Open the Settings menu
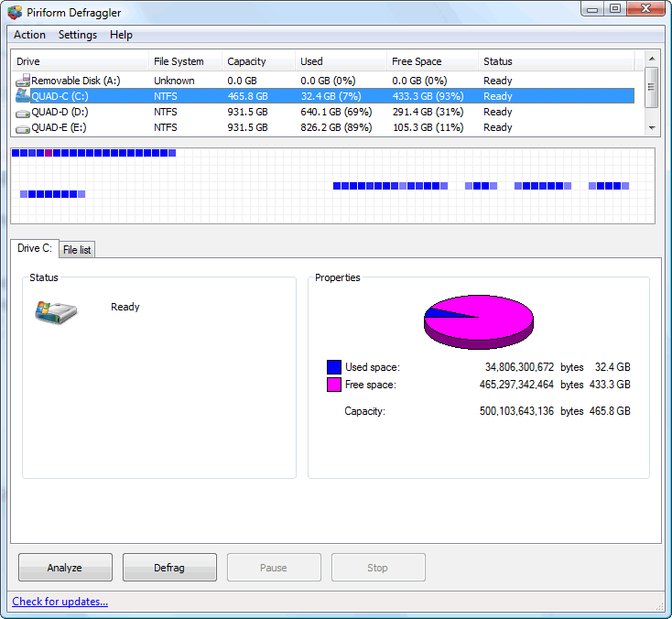The width and height of the screenshot is (672, 619). (78, 35)
